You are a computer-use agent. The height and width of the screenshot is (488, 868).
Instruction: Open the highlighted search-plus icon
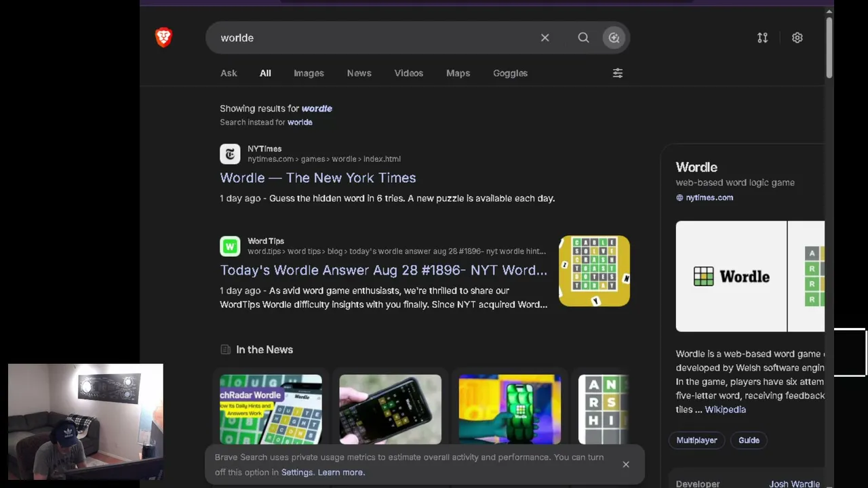(614, 38)
